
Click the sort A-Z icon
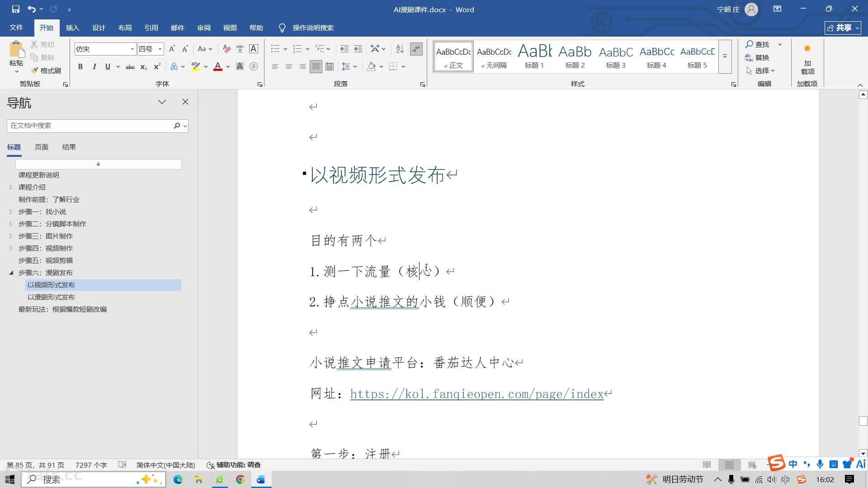tap(400, 49)
